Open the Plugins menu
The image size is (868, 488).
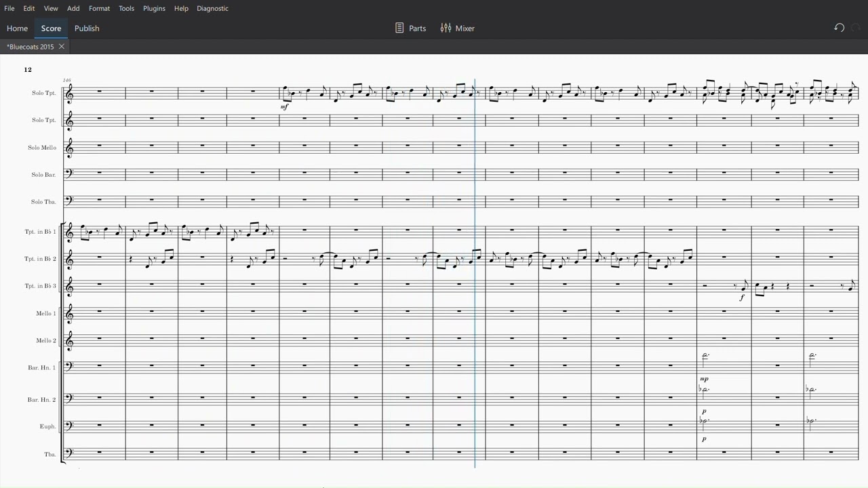tap(154, 8)
